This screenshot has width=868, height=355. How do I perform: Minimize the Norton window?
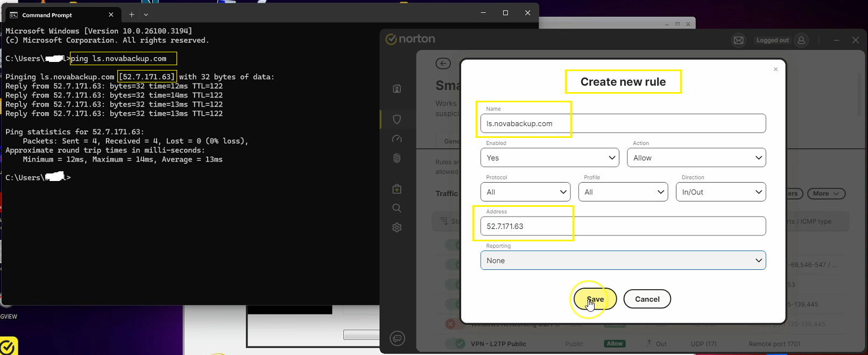pyautogui.click(x=836, y=40)
